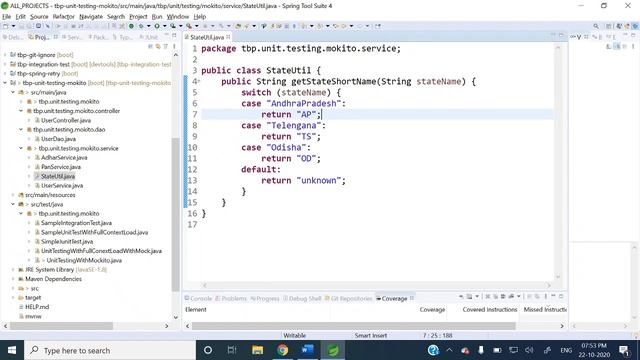Click the External Tools toolbar icon

point(189,26)
